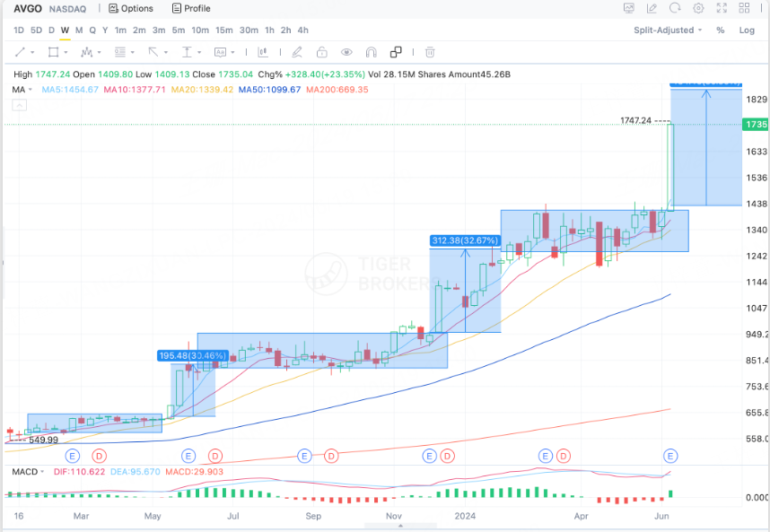
Task: Open chart settings gear icon
Action: (x=698, y=8)
